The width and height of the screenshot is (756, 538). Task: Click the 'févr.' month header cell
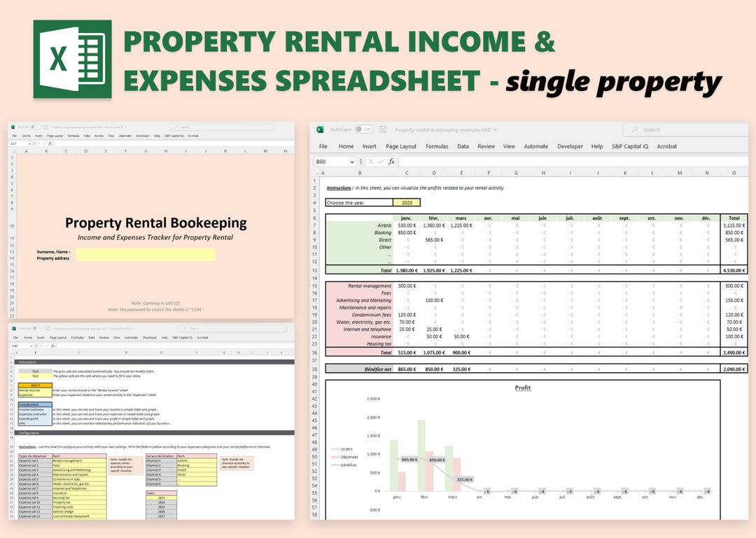tap(433, 218)
